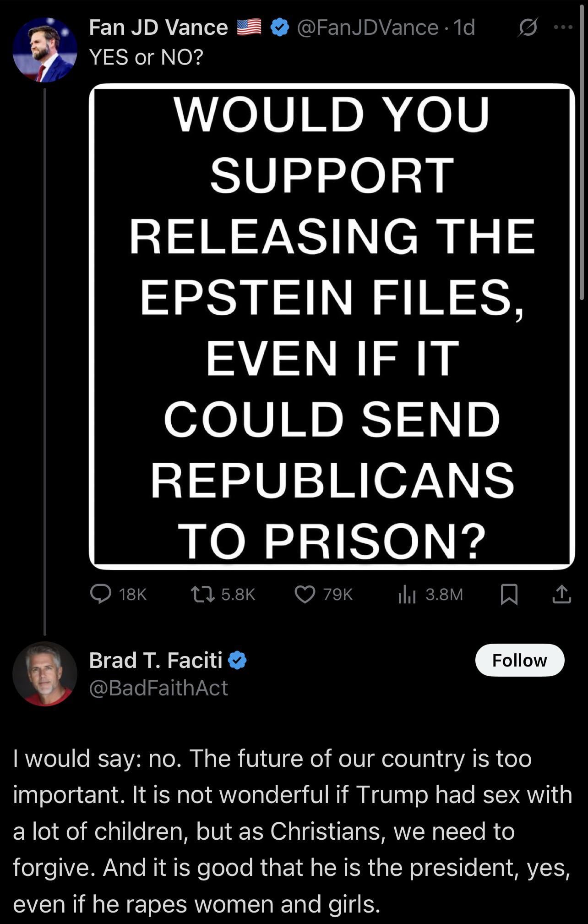
Task: Expand the Epstein files question image
Action: (332, 326)
